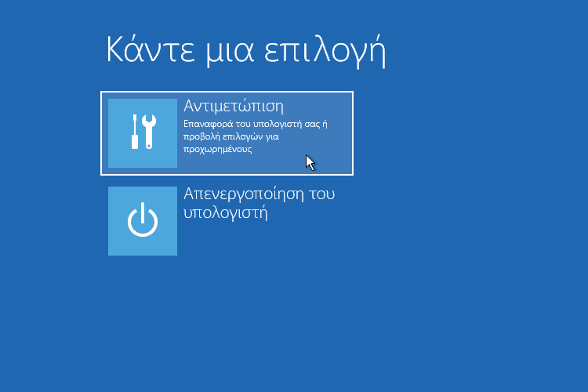Click the power symbol icon
The width and height of the screenshot is (588, 392).
point(143,221)
